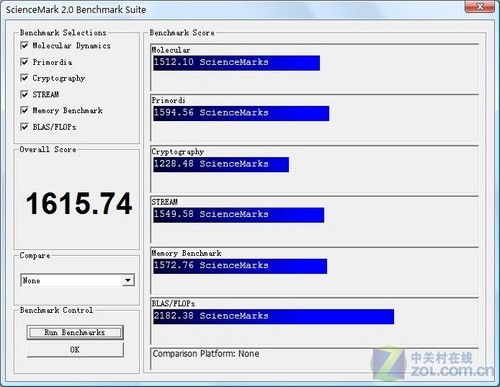Click the BLAS/FLOPs result heading
Screen dimensions: 500x387
click(x=173, y=303)
